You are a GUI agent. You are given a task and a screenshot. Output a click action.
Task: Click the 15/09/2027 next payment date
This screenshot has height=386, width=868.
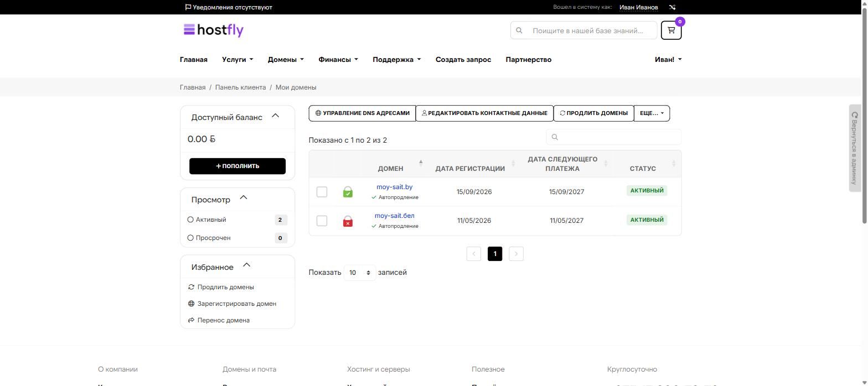click(566, 192)
